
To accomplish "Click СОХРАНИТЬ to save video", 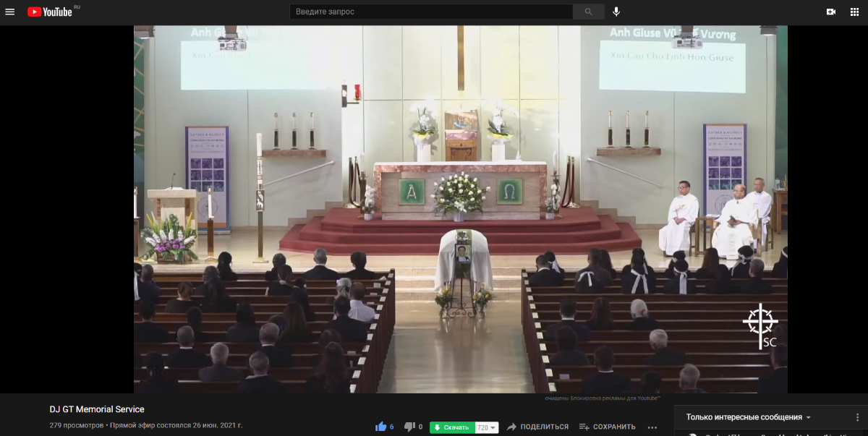I will click(x=608, y=427).
